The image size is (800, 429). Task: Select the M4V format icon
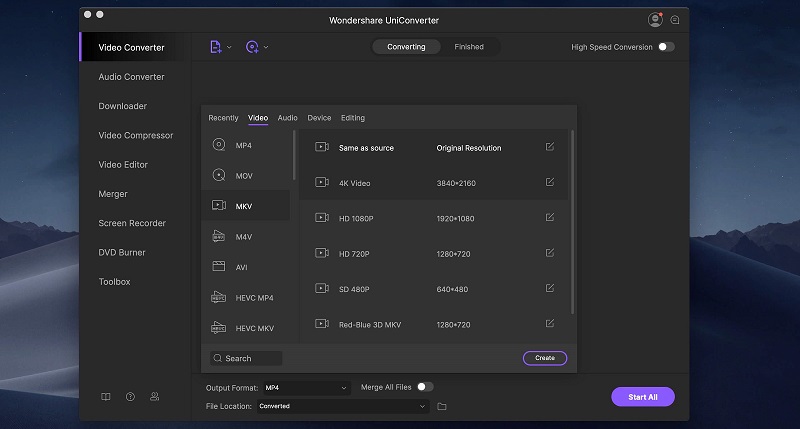point(218,236)
